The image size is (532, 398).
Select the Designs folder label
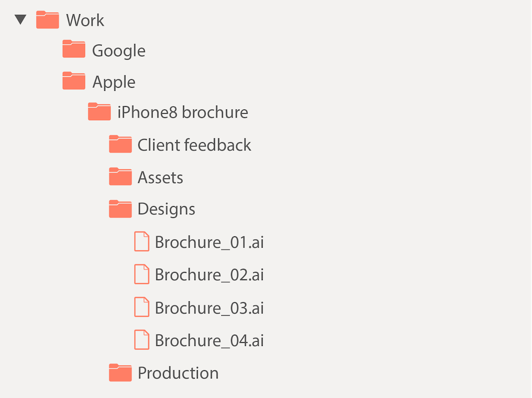[167, 209]
